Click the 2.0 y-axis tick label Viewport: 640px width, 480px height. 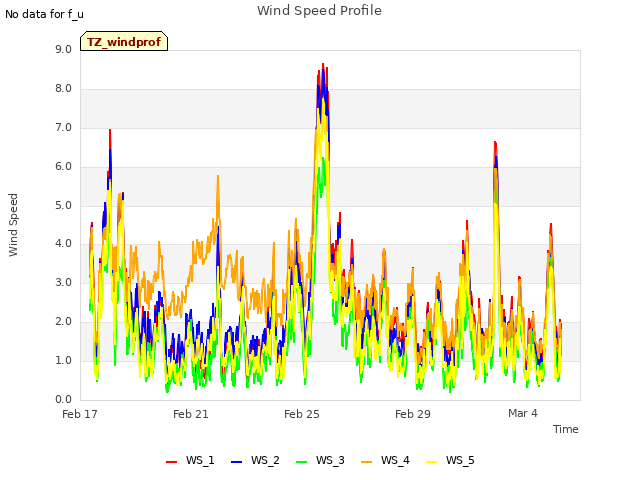tap(63, 322)
